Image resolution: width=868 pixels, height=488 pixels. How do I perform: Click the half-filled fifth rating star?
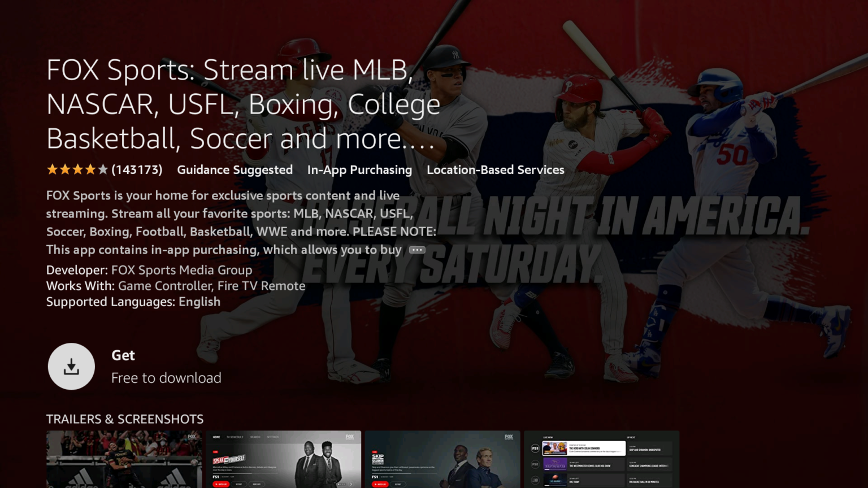(x=102, y=169)
